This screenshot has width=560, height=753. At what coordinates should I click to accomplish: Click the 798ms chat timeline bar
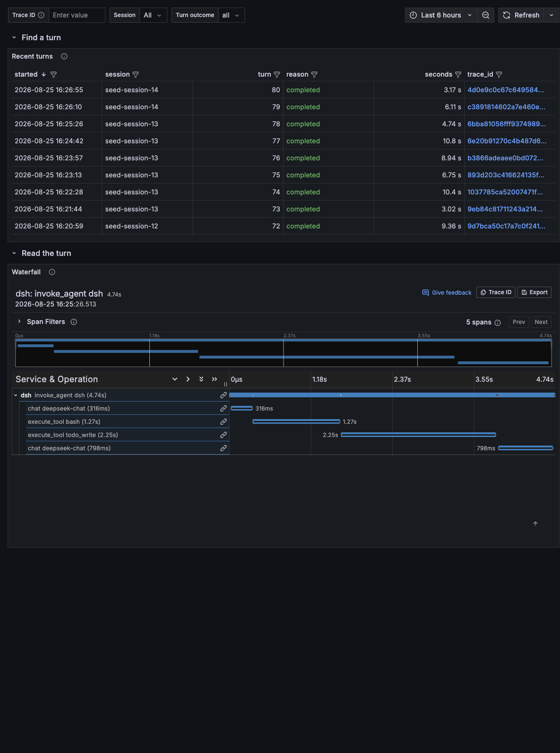click(526, 448)
